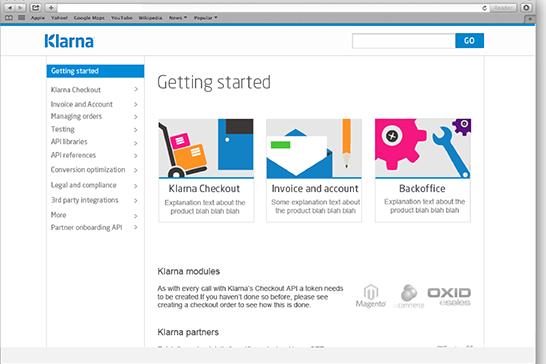Expand the API libraries chevron
Image resolution: width=546 pixels, height=364 pixels.
tap(136, 143)
